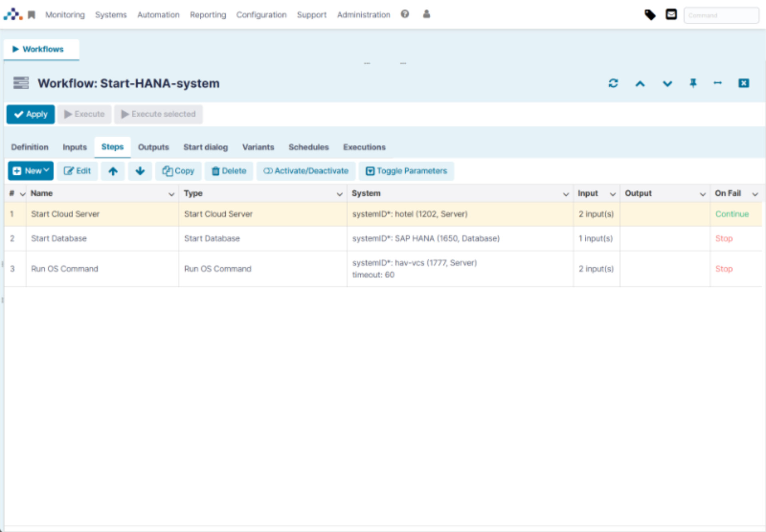Click the tag icon in header

(650, 15)
